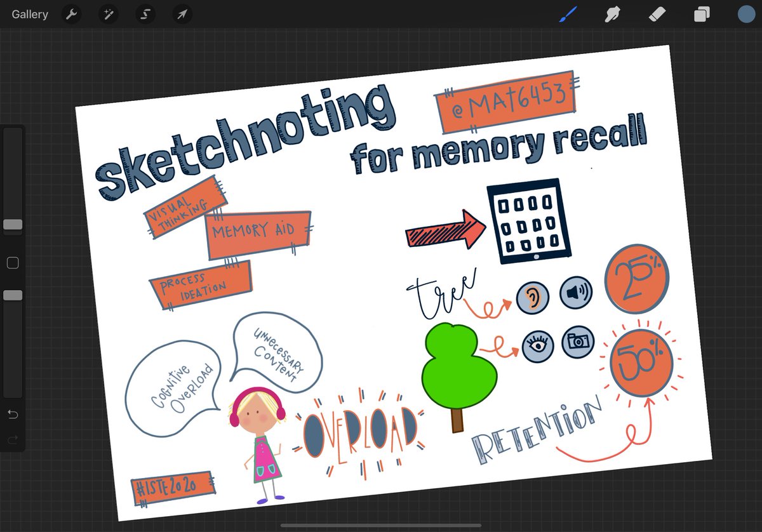Redo with the lower sidebar arrow
Image resolution: width=762 pixels, height=532 pixels.
click(13, 440)
